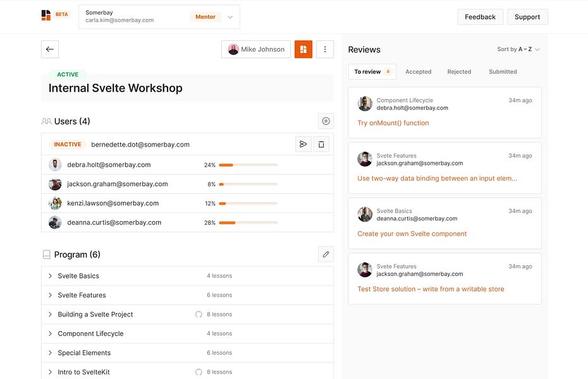This screenshot has width=588, height=379.
Task: Select kenzi.lawson@somerbay.com user row
Action: click(x=188, y=203)
